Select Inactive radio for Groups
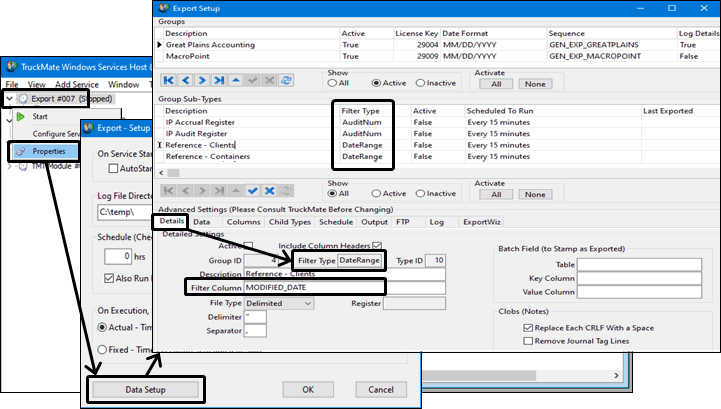The width and height of the screenshot is (721, 409). pyautogui.click(x=420, y=83)
